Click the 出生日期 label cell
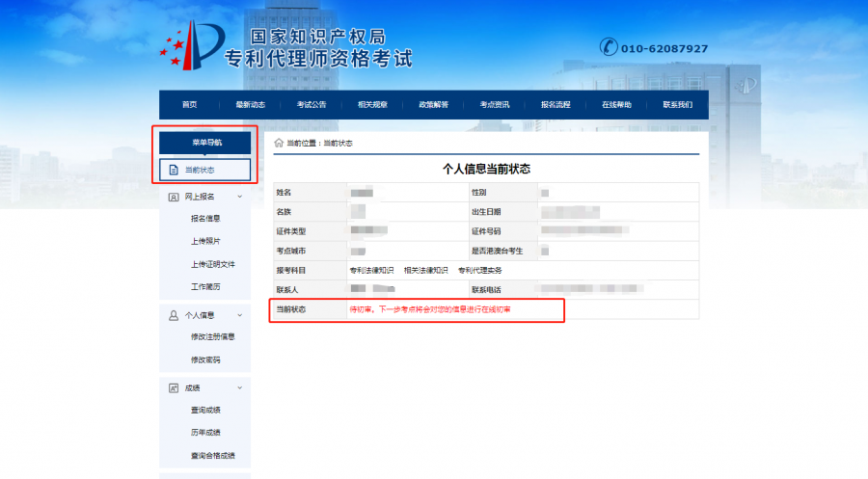The height and width of the screenshot is (479, 868). (x=503, y=212)
